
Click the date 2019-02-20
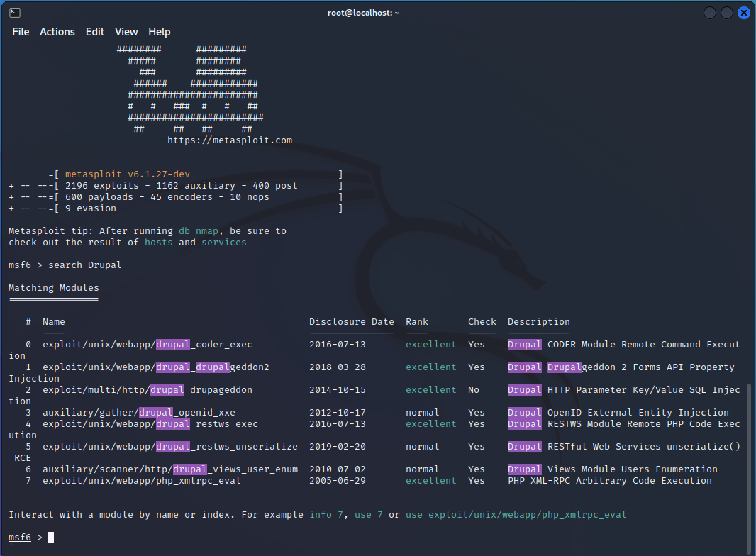pos(338,447)
